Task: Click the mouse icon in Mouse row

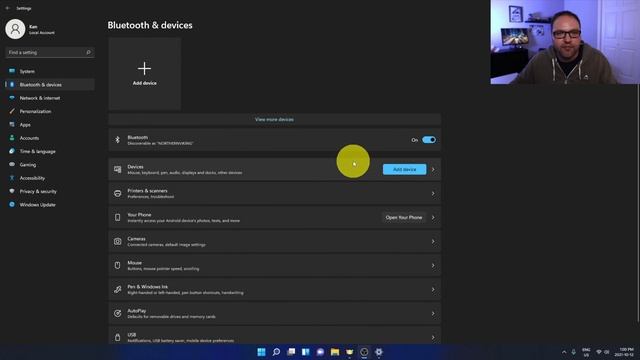Action: click(x=118, y=266)
